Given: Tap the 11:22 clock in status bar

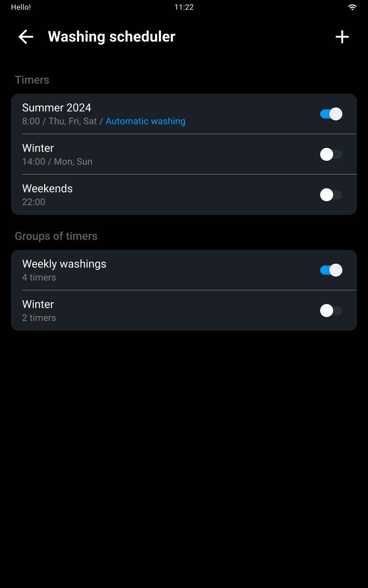Looking at the screenshot, I should click(184, 7).
